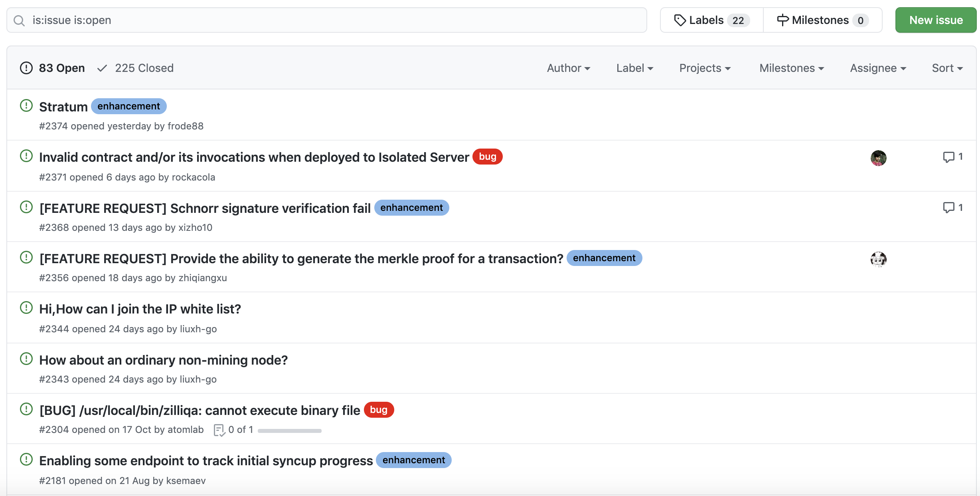Open the Labels 22 page
980x496 pixels.
(711, 20)
